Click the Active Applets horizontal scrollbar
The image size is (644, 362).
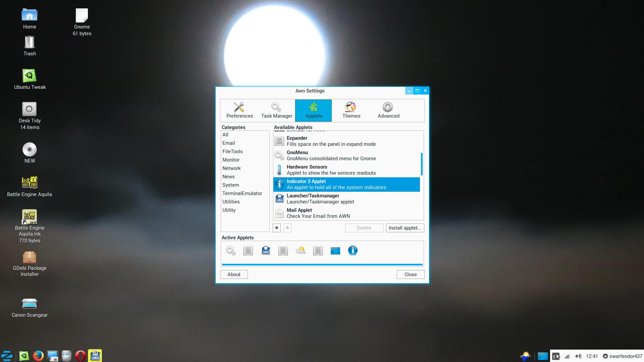322,265
